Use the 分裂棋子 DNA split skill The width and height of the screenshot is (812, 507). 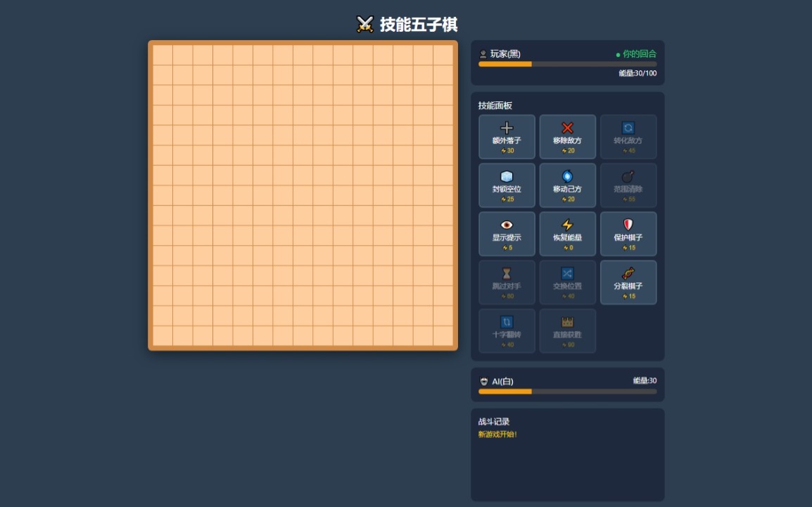[628, 282]
